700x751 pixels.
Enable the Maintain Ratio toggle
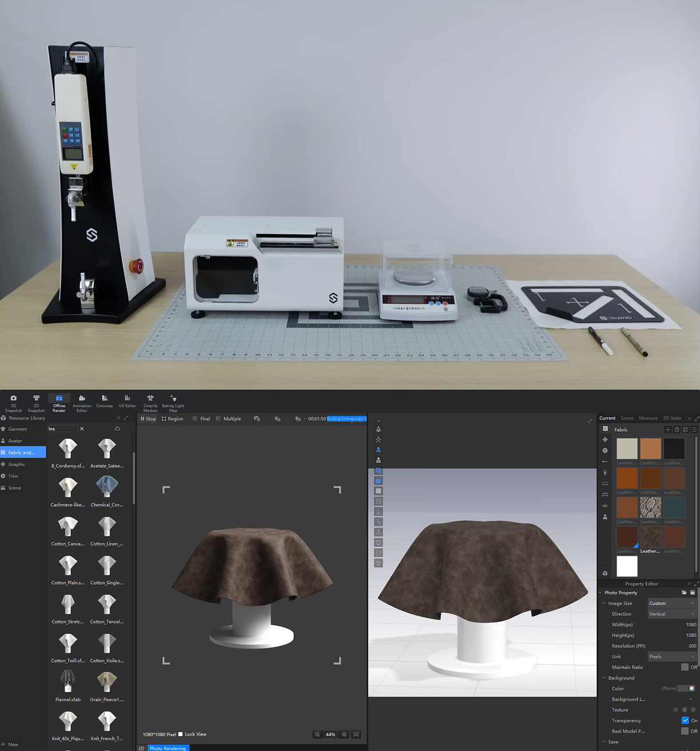coord(684,667)
